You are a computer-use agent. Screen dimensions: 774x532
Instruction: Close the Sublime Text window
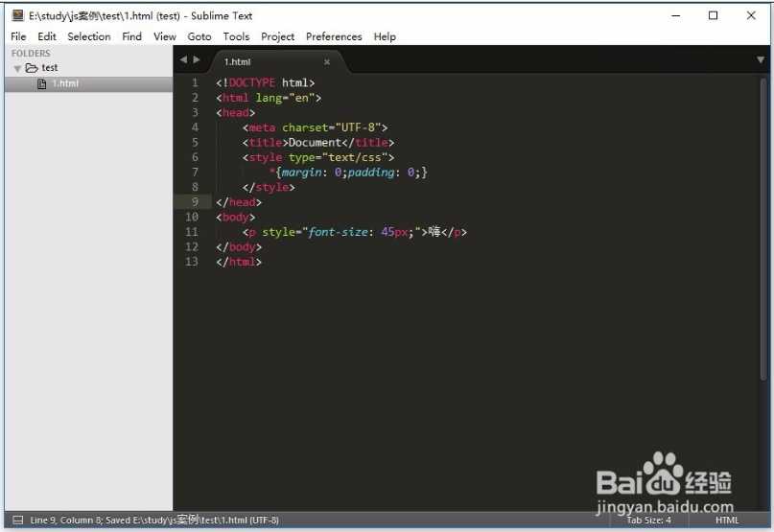(751, 15)
